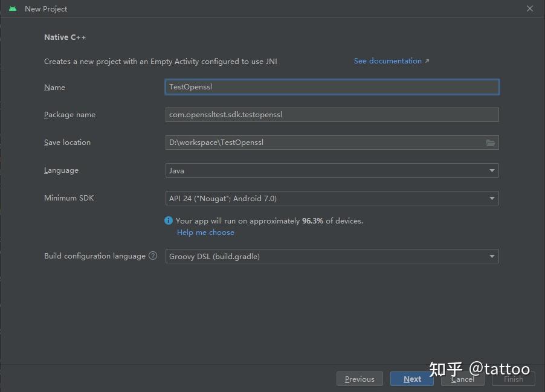Click the Next button

click(412, 379)
